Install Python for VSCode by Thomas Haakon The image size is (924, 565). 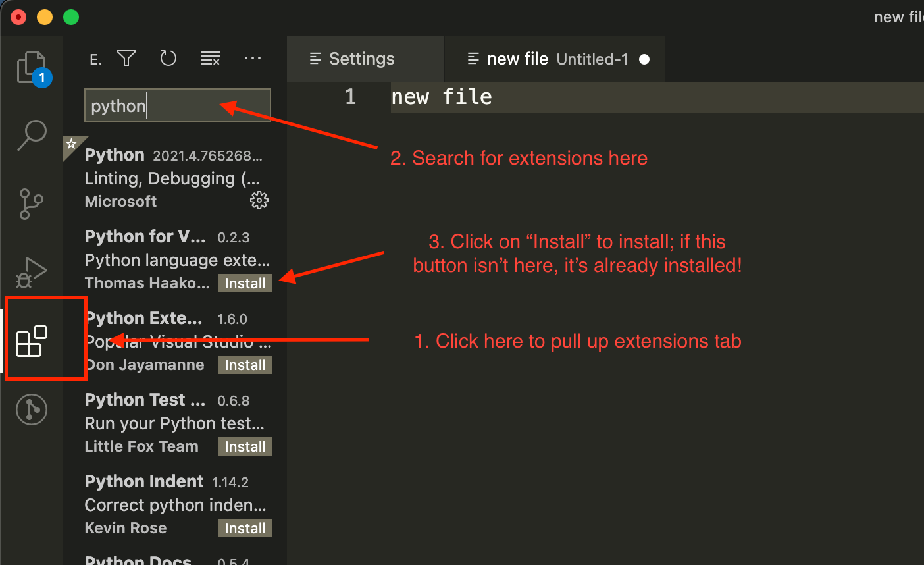click(x=245, y=283)
